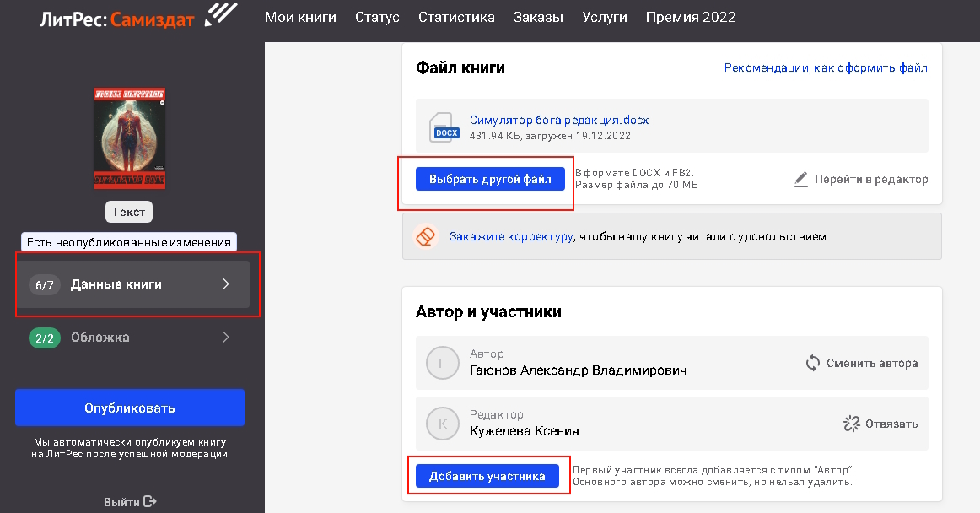Click the Файл книги heading
Image resolution: width=980 pixels, height=513 pixels.
coord(460,67)
